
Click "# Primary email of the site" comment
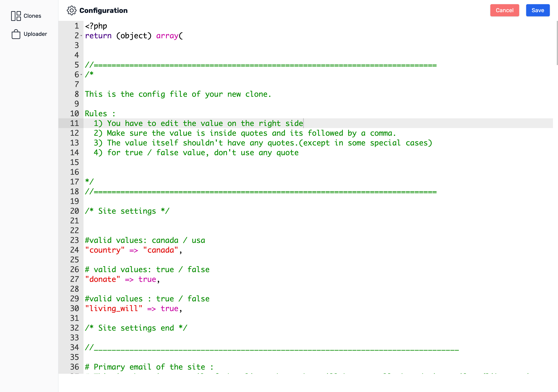149,367
